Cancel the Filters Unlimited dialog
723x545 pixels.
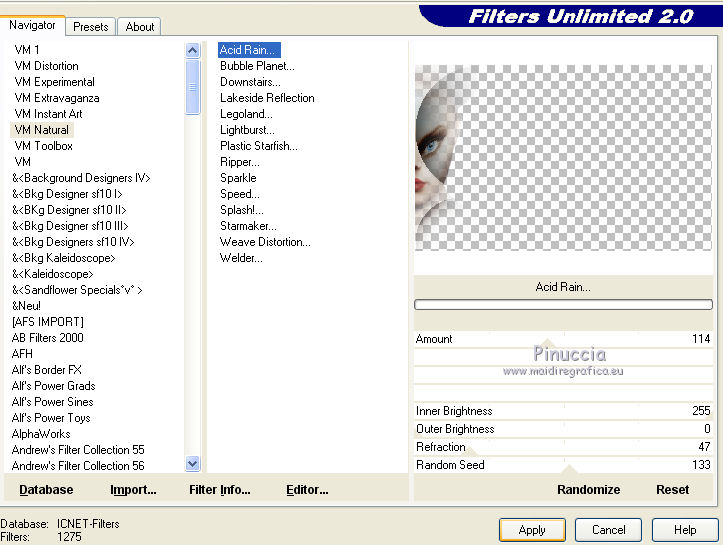tap(608, 530)
